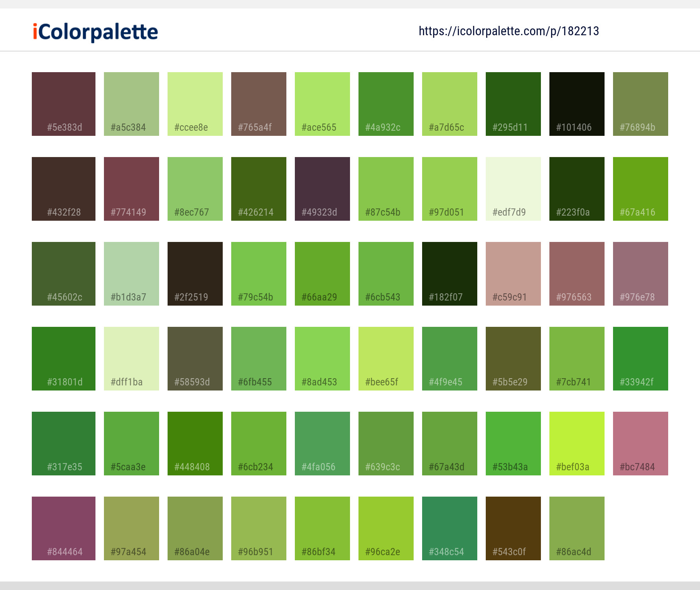Select the #45602c swatch
This screenshot has width=700, height=590.
point(64,274)
